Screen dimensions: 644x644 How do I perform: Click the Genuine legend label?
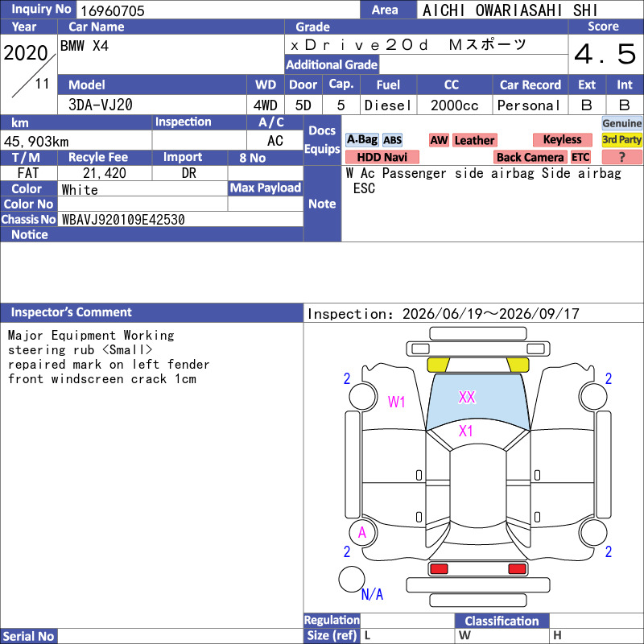click(621, 123)
